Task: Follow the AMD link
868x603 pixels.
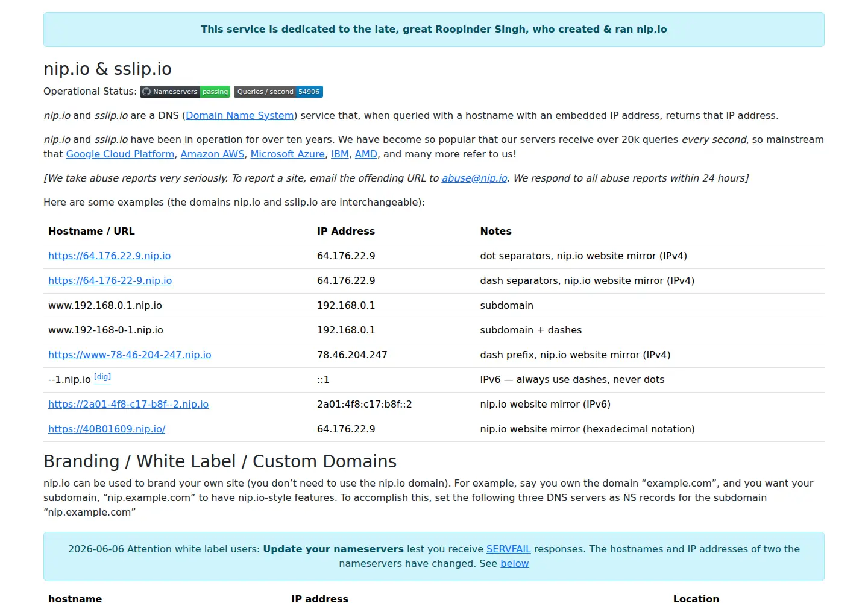Action: pyautogui.click(x=366, y=154)
